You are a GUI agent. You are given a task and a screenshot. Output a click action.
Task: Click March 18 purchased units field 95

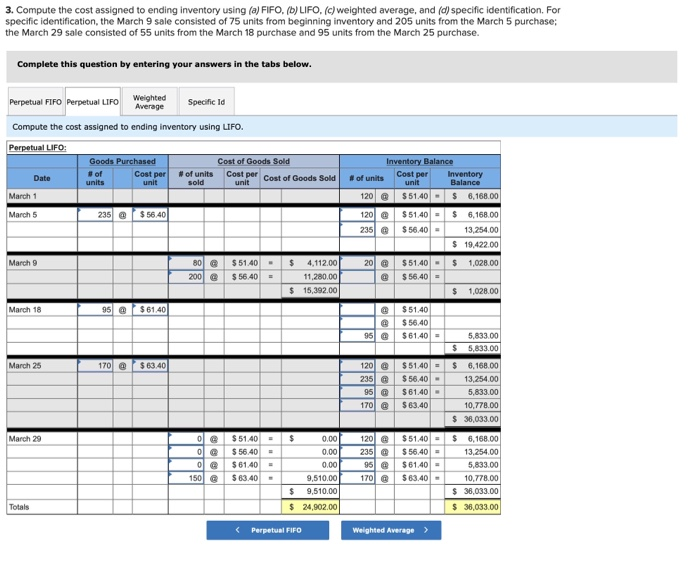(x=95, y=309)
